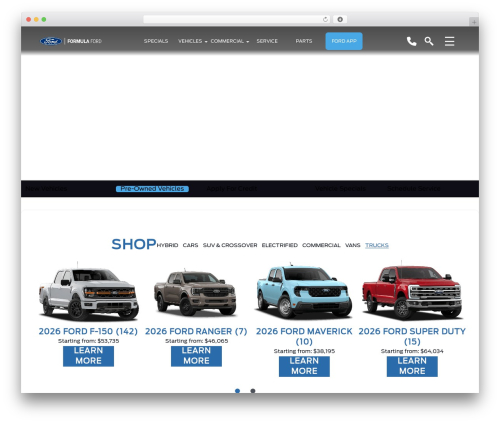Select the Commercial shop tab
Screen dimensions: 500x423
click(321, 245)
